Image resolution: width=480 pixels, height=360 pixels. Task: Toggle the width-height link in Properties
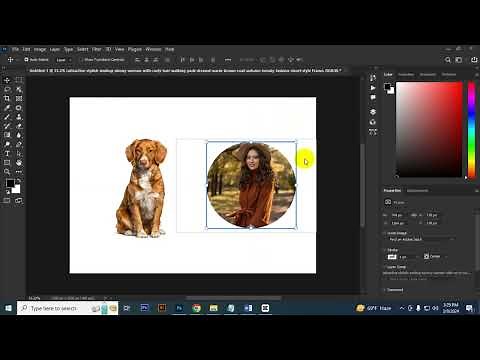(x=414, y=215)
